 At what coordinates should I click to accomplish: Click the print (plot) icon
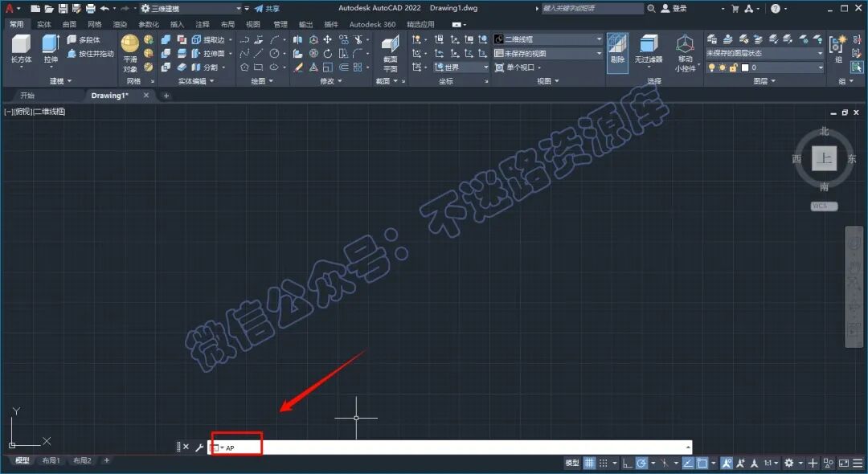90,8
